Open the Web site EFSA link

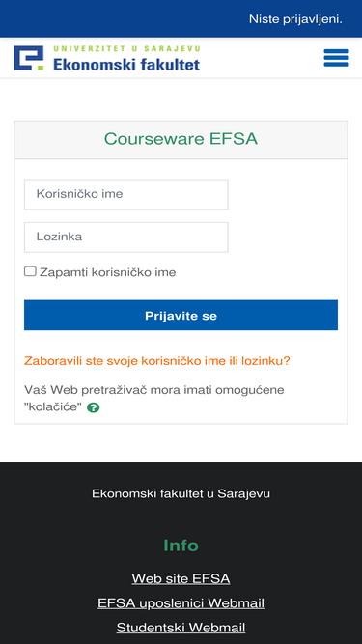click(x=181, y=578)
